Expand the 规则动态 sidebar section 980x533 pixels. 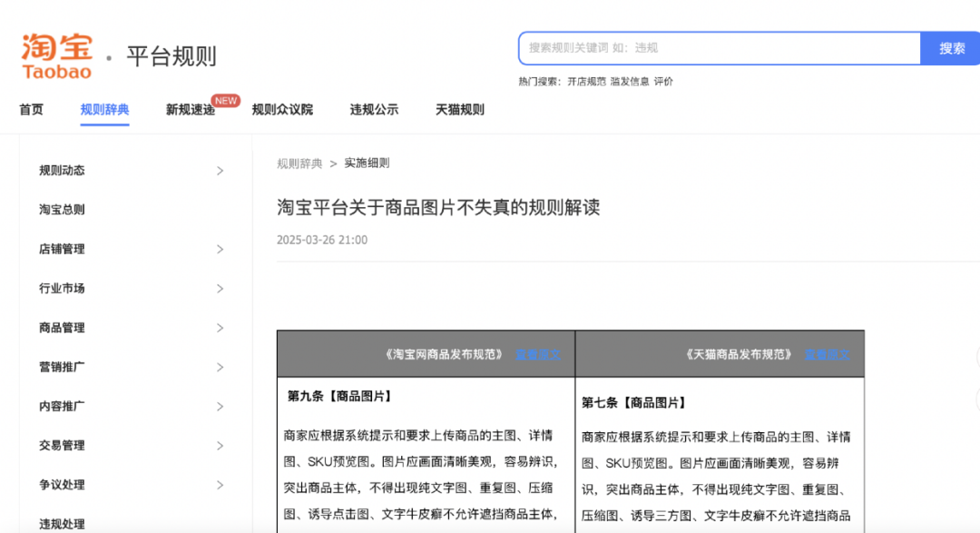220,171
